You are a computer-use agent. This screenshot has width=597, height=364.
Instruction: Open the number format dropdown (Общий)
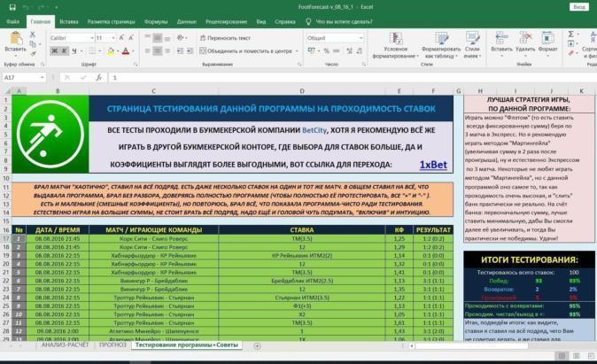(359, 38)
